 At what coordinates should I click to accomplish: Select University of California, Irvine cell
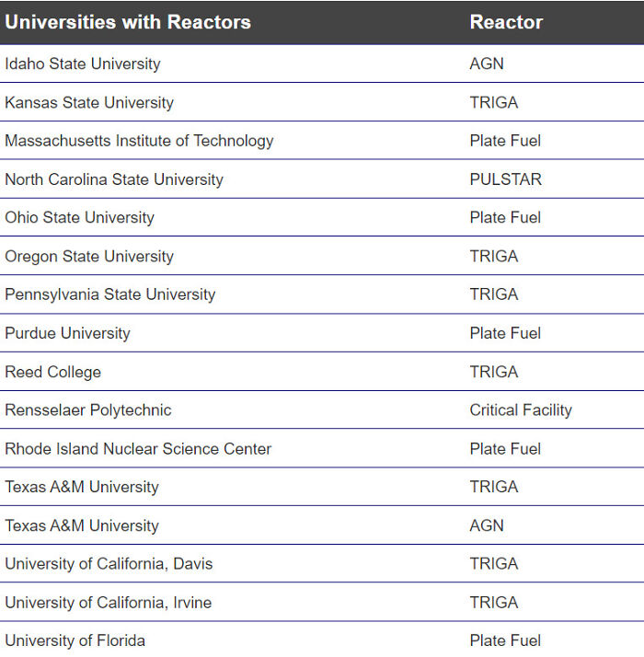(108, 603)
